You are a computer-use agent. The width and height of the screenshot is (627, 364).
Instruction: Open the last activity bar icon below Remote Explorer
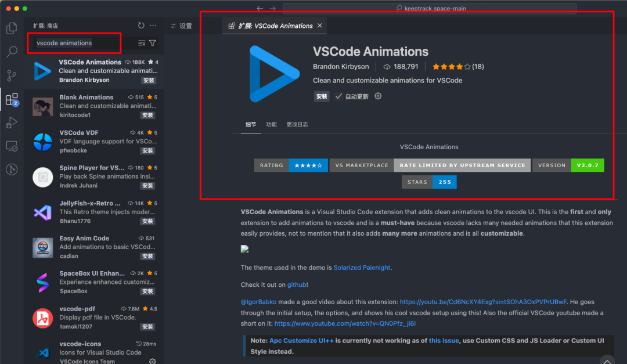pos(12,169)
